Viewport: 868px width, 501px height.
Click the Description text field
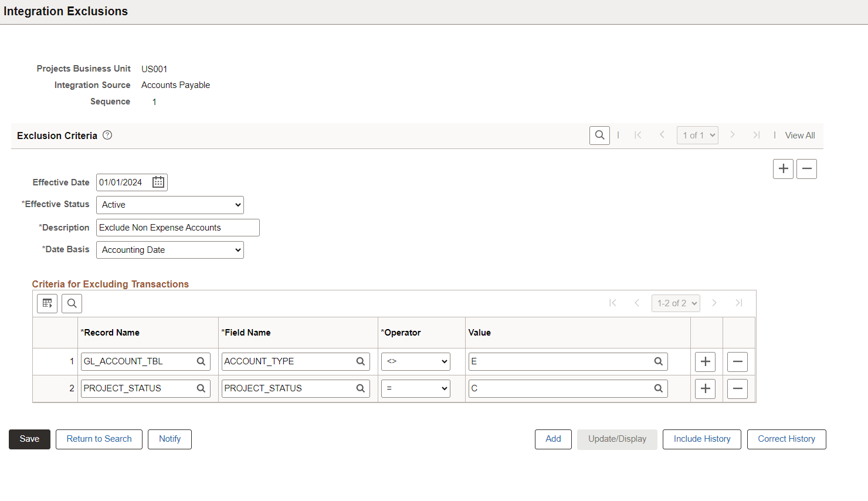(x=178, y=228)
